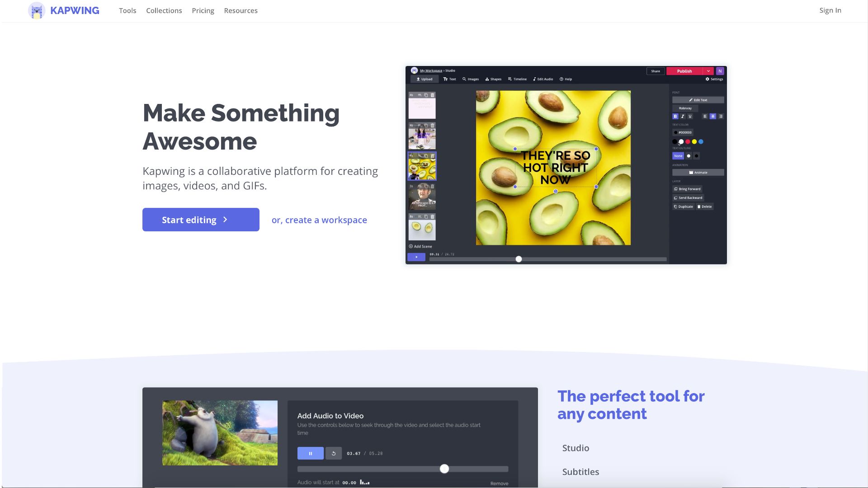Click the create a workspace link
The height and width of the screenshot is (488, 868).
[x=319, y=220]
